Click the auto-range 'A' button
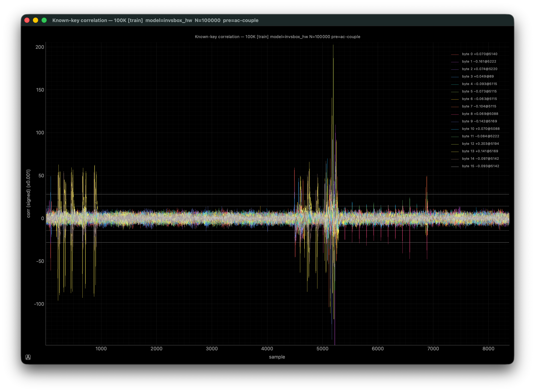This screenshot has height=392, width=535. [28, 357]
